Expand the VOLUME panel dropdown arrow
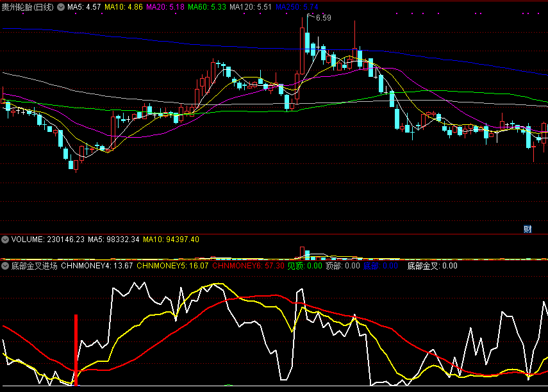The width and height of the screenshot is (548, 392). [x=5, y=240]
